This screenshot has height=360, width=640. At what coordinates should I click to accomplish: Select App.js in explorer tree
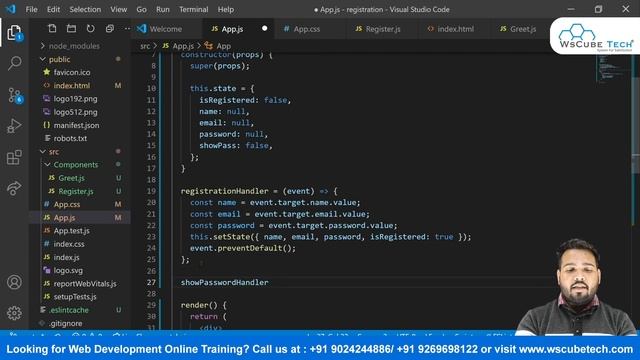(64, 218)
